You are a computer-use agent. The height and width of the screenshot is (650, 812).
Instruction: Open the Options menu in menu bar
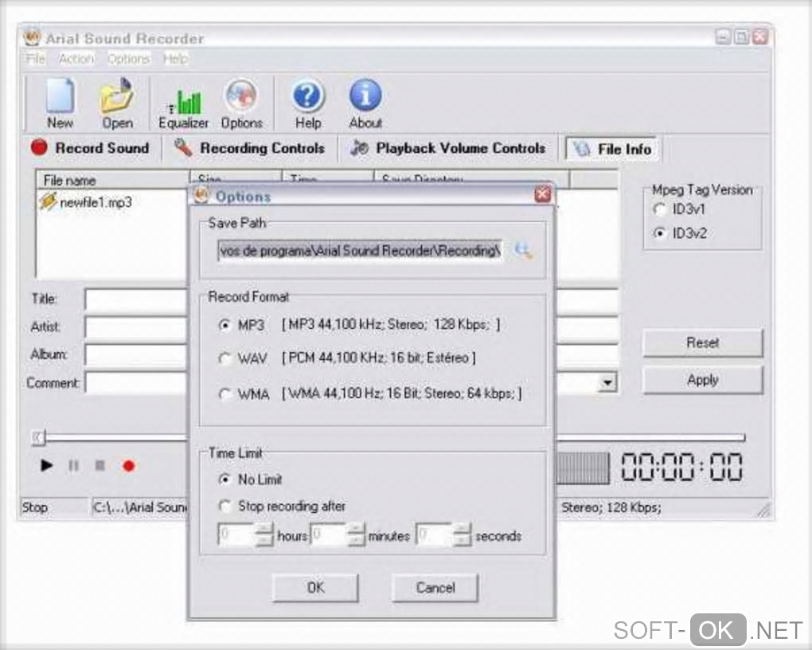coord(128,59)
